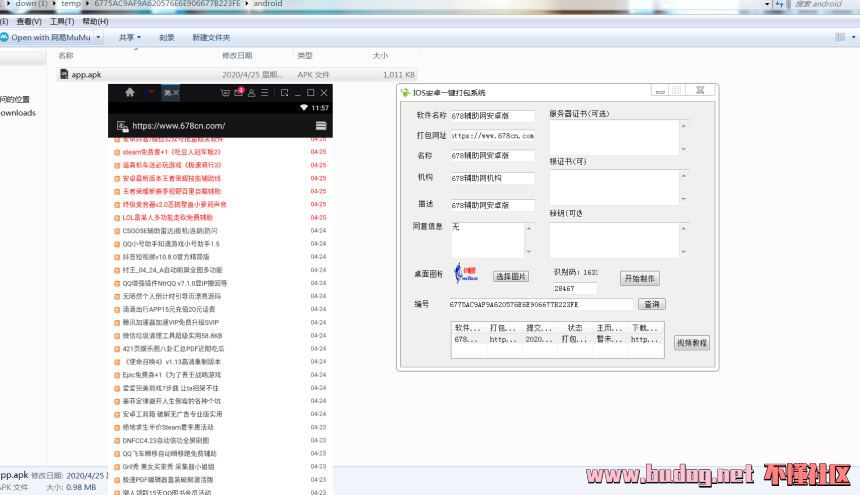Sort files by 类型 column

pyautogui.click(x=305, y=55)
